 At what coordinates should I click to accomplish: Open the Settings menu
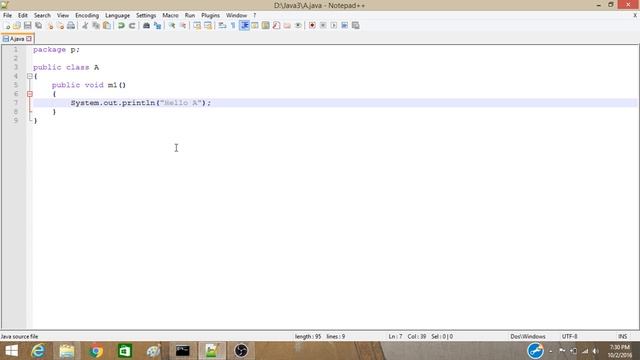coord(146,16)
